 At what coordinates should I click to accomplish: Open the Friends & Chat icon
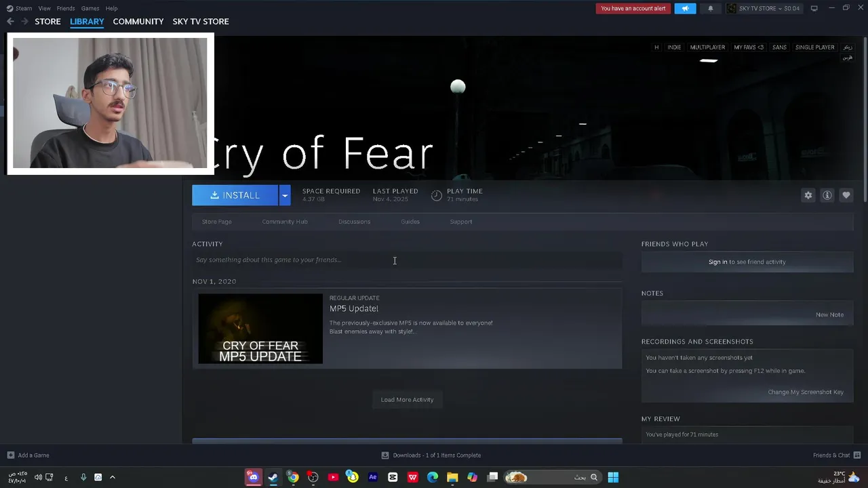pos(857,455)
